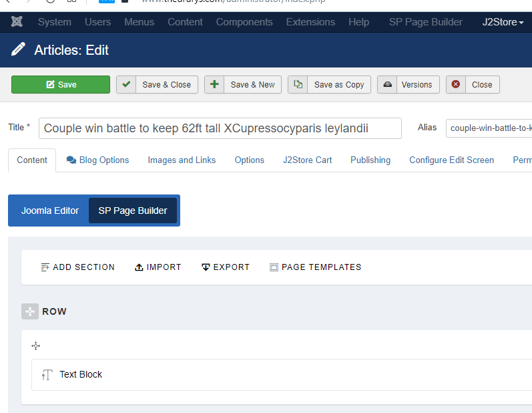532x413 pixels.
Task: Click the ROW label
Action: (x=54, y=311)
